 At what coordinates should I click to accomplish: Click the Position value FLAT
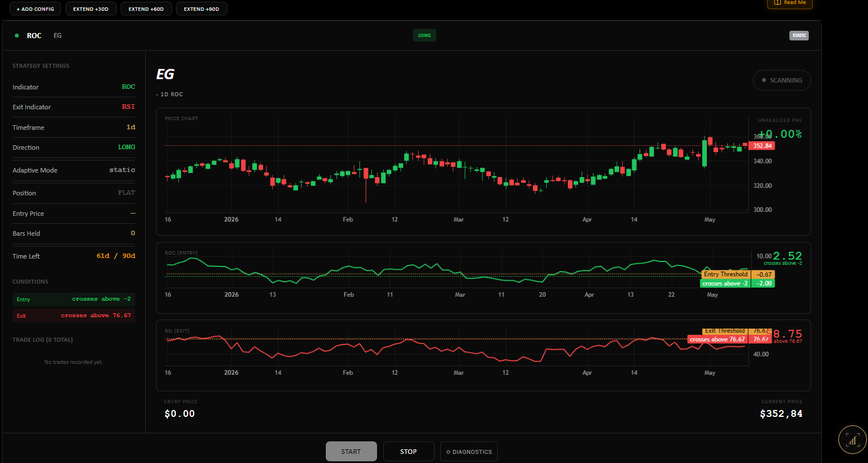(126, 192)
